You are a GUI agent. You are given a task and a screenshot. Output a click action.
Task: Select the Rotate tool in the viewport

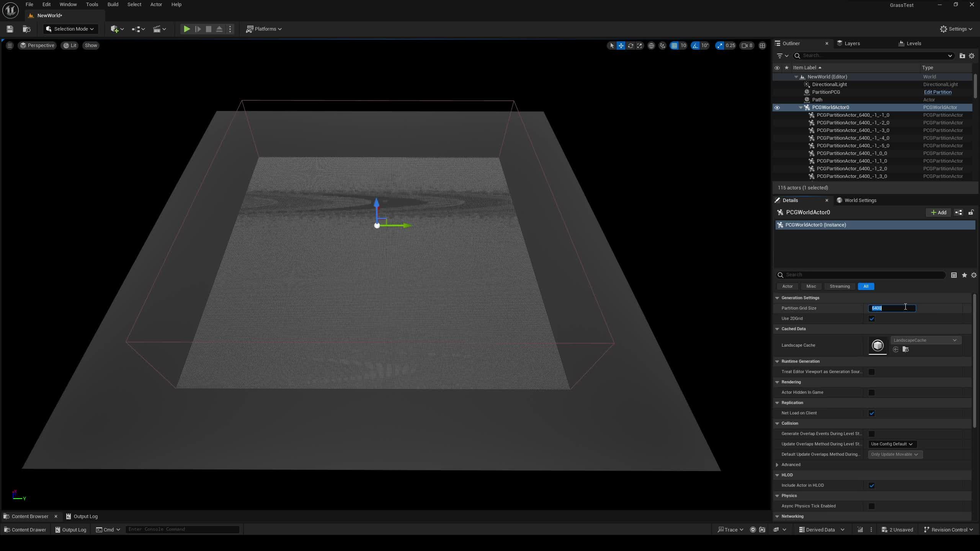630,46
